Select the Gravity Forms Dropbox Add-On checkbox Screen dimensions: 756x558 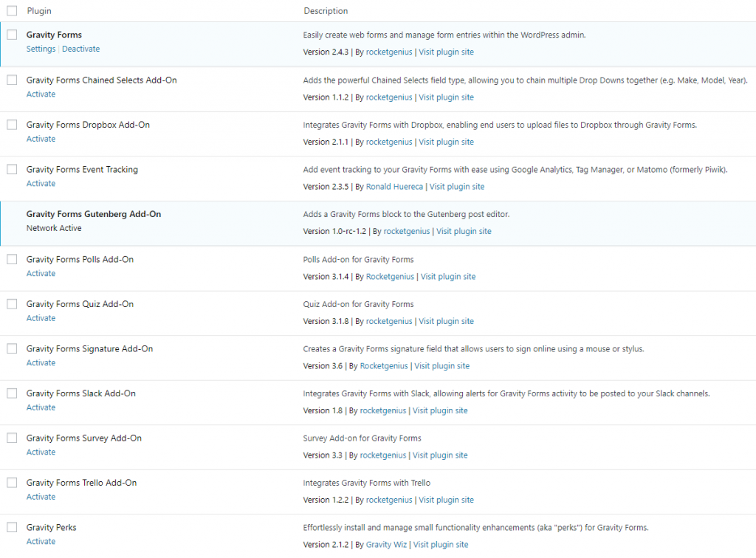12,125
